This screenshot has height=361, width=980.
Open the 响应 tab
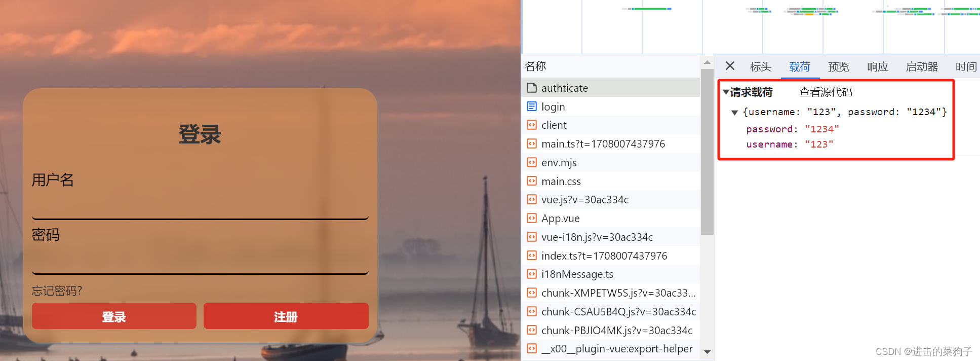pos(878,66)
